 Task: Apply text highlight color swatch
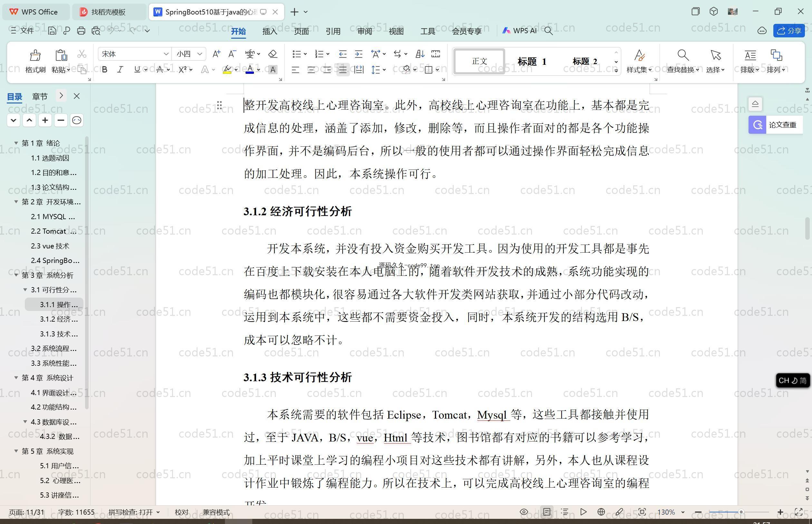(227, 70)
